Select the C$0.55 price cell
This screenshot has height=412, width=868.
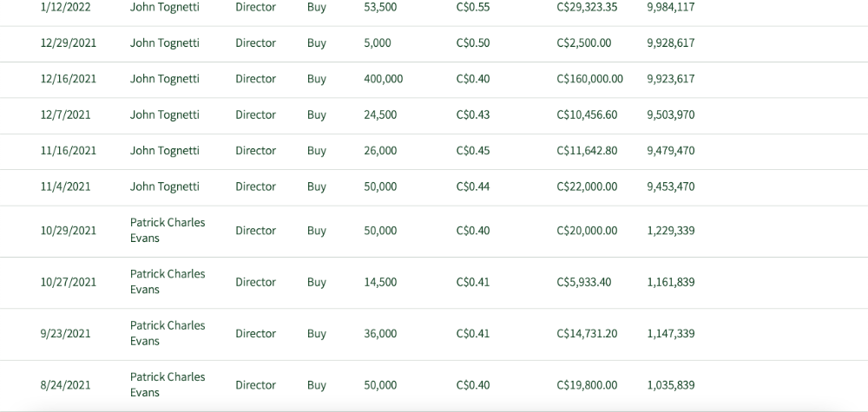tap(472, 7)
